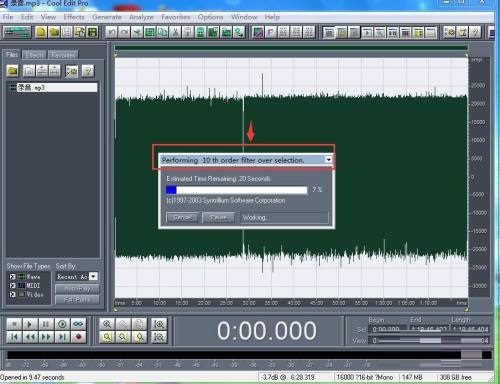Viewport: 500px width, 384px height.
Task: Switch to multitrack view with the toolbar toggle
Action: click(x=16, y=32)
